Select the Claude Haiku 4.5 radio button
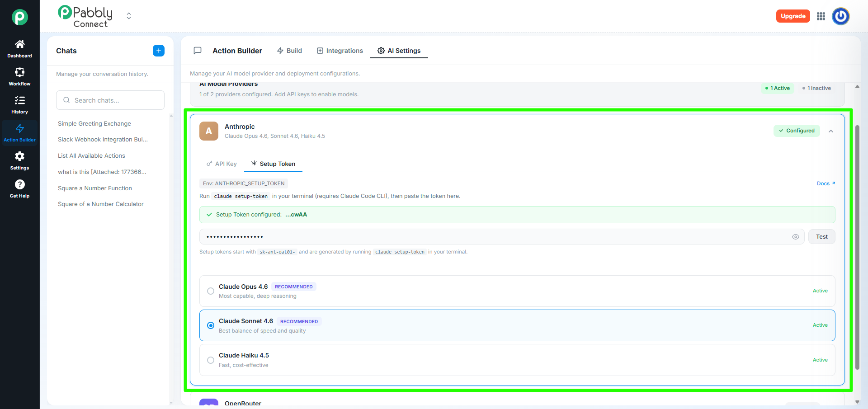 coord(211,360)
